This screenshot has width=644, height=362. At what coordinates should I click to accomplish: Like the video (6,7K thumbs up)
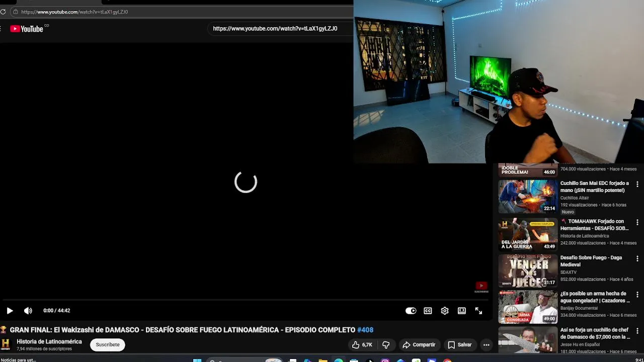click(362, 345)
